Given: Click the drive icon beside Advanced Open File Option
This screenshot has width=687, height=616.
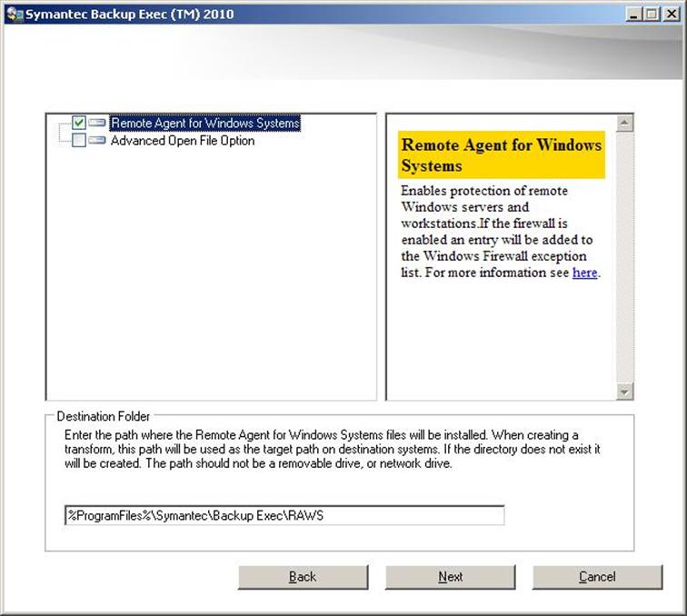Looking at the screenshot, I should coord(97,140).
